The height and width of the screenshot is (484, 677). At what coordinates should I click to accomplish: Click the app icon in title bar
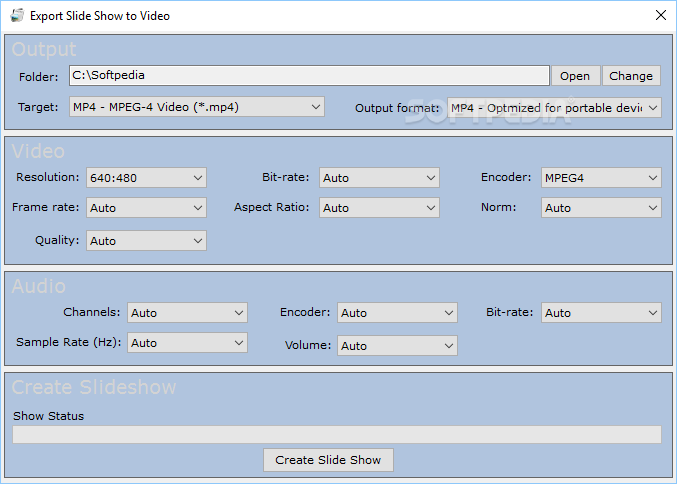[17, 16]
